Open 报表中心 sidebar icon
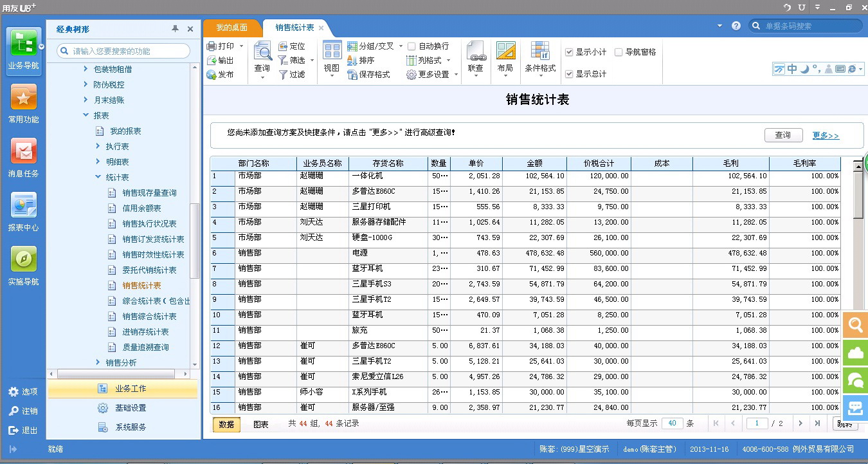The width and height of the screenshot is (868, 464). [x=24, y=205]
